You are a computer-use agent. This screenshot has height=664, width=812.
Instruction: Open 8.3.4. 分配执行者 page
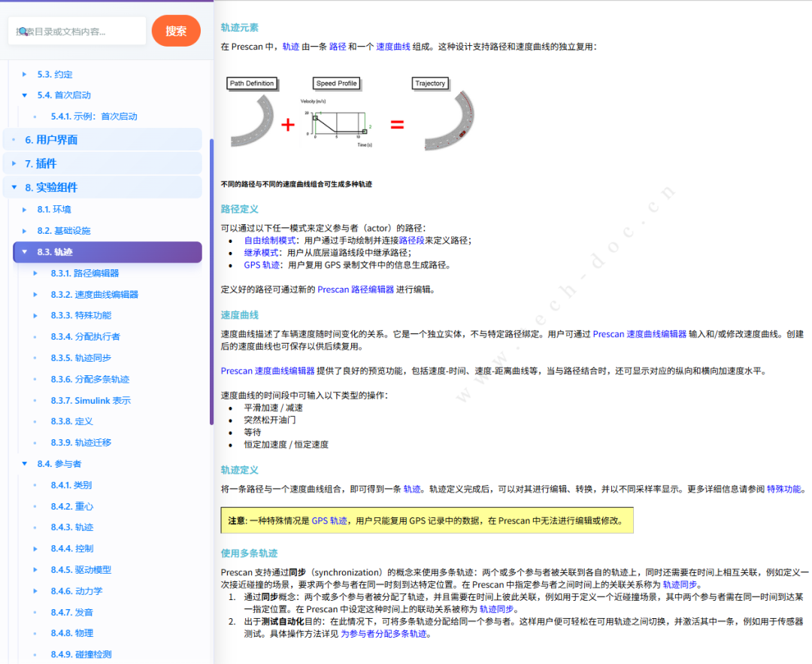coord(86,337)
